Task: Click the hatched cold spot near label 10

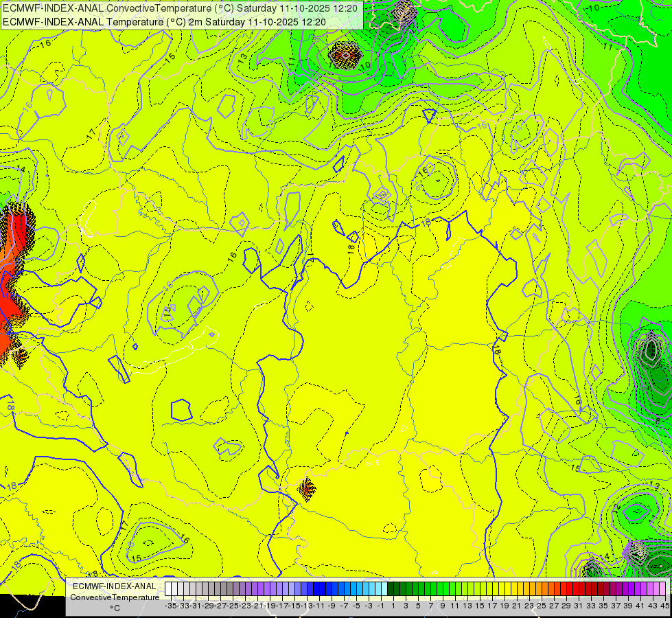Action: point(345,55)
